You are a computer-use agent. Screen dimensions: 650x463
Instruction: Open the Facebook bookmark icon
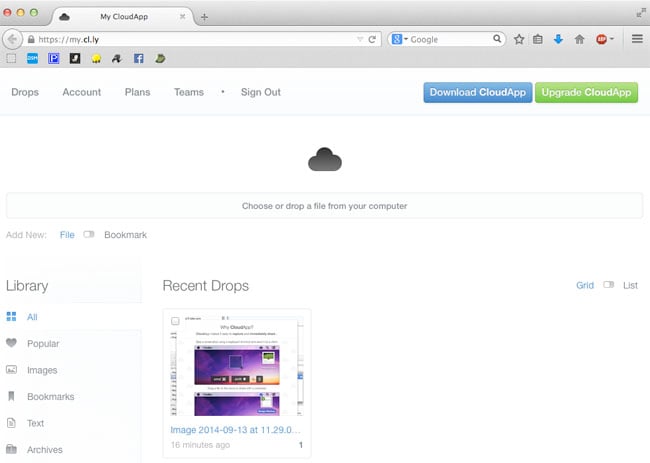tap(138, 58)
